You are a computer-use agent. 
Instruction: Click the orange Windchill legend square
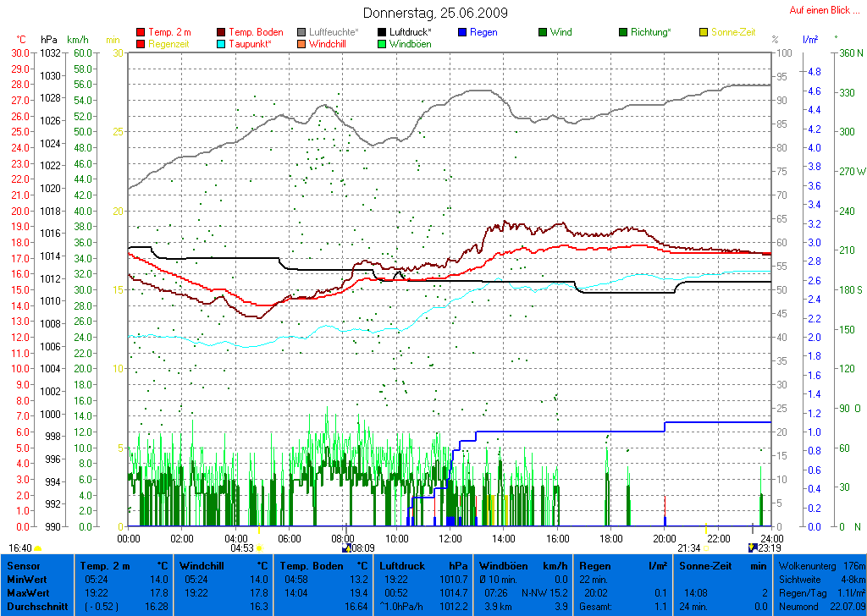point(302,44)
